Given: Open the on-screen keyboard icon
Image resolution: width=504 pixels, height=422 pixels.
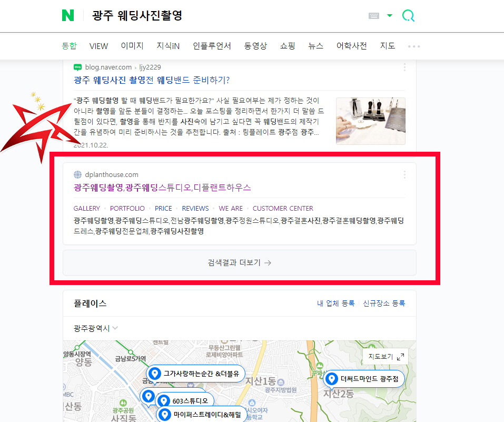Looking at the screenshot, I should point(374,15).
